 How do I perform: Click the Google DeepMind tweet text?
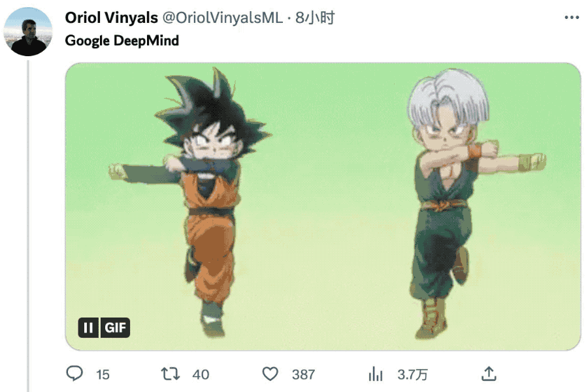(x=122, y=41)
